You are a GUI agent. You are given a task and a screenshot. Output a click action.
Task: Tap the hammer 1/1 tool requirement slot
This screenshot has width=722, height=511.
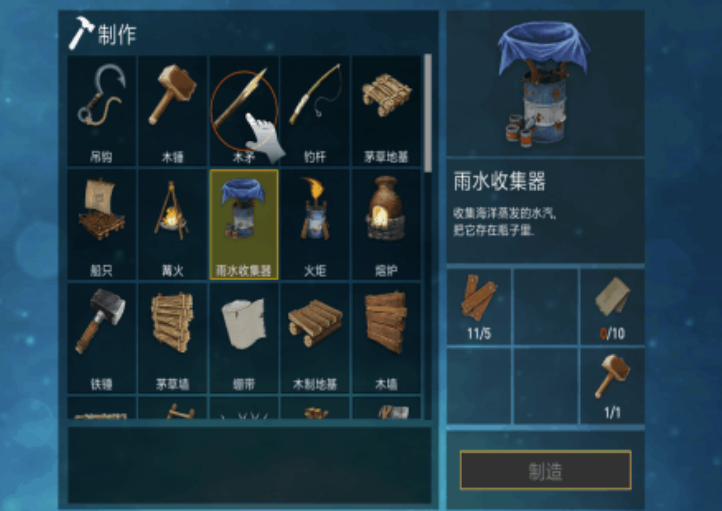pos(612,386)
